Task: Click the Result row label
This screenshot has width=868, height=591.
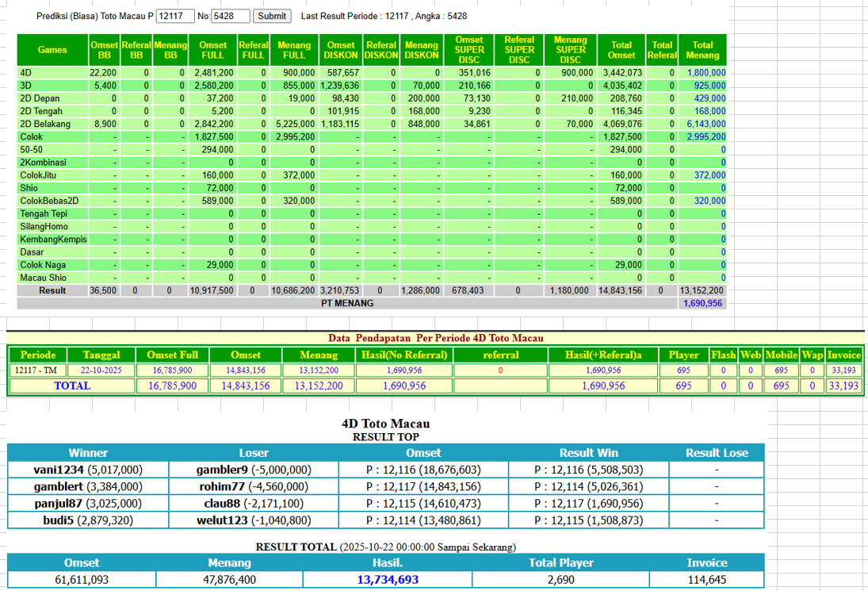Action: coord(52,290)
